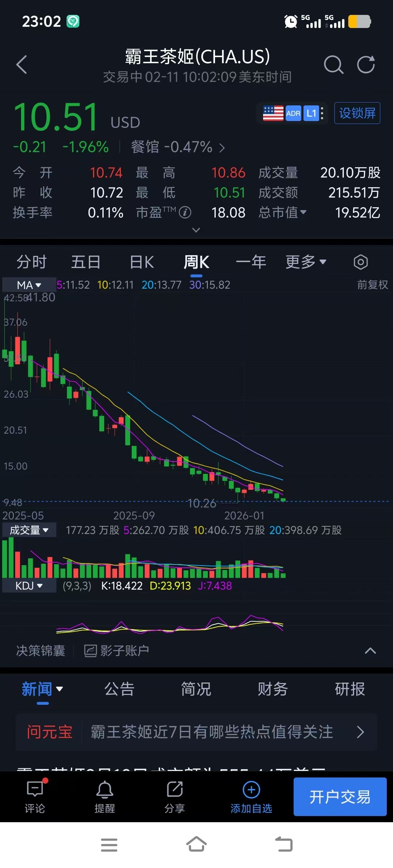Tap the 10.51 USD current price
393x868 pixels.
76,117
